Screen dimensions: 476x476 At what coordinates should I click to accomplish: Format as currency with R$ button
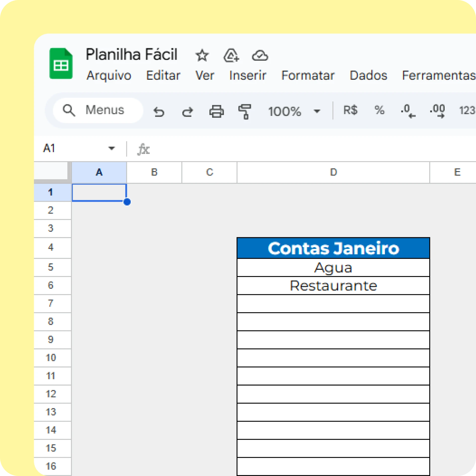[x=350, y=110]
